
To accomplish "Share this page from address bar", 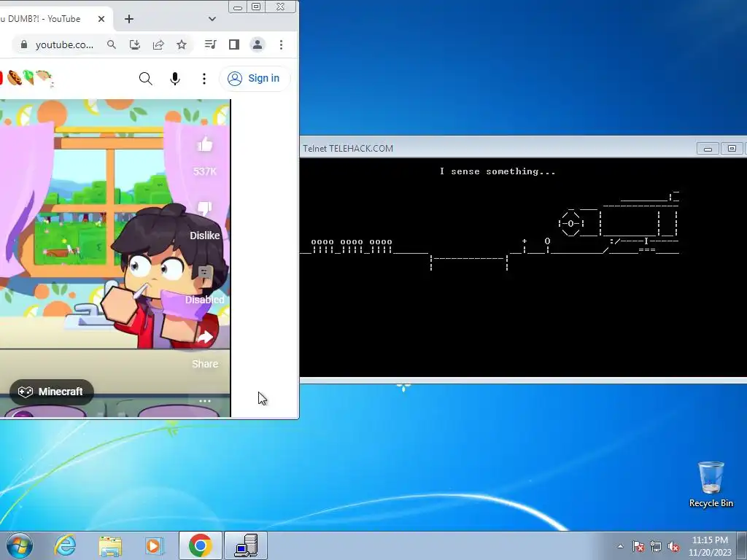I will 158,44.
